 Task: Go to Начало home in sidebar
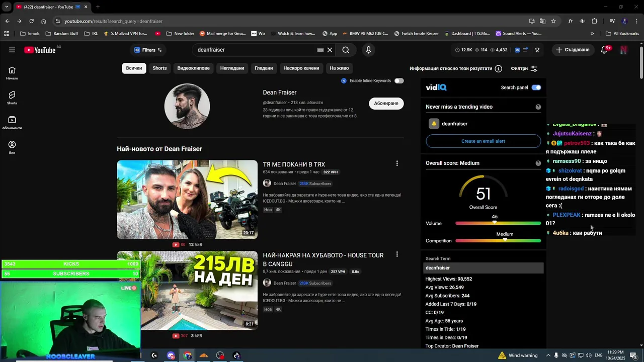[x=12, y=73]
